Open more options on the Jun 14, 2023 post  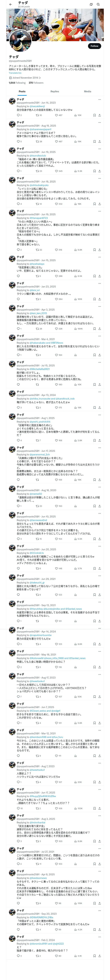pyautogui.click(x=100, y=99)
